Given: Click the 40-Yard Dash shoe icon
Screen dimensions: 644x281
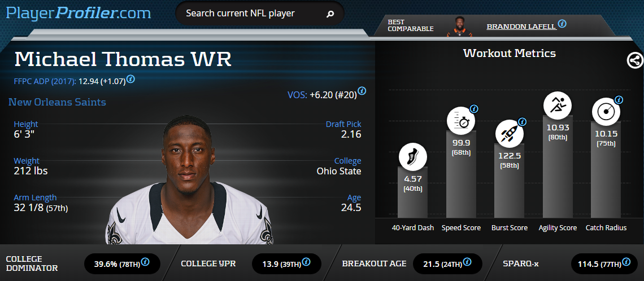Looking at the screenshot, I should pyautogui.click(x=412, y=157).
